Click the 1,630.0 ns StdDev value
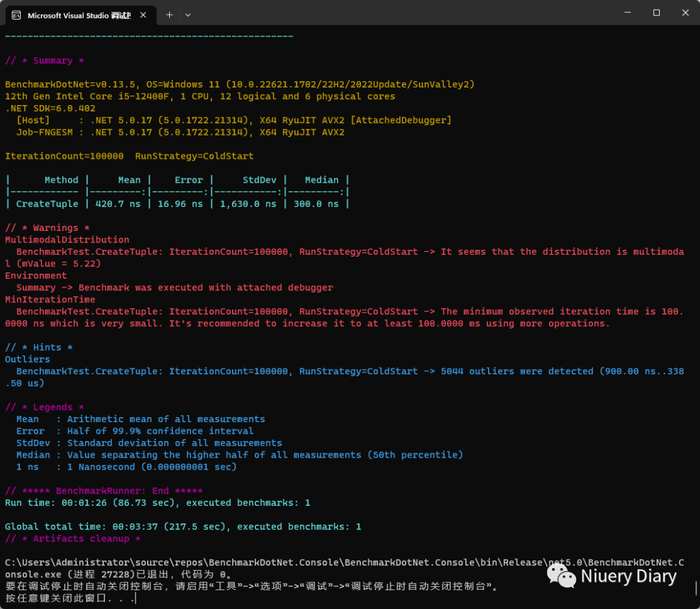The height and width of the screenshot is (609, 700). click(248, 204)
